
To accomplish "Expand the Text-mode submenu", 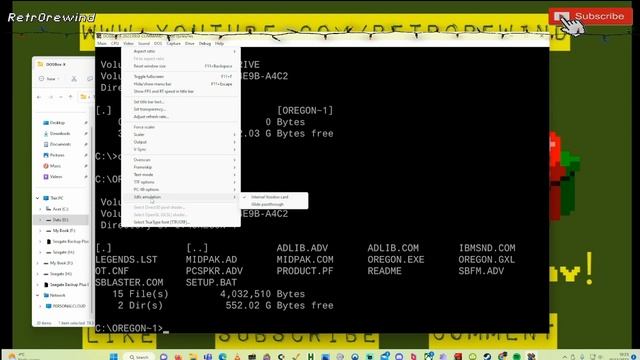I will coord(181,175).
